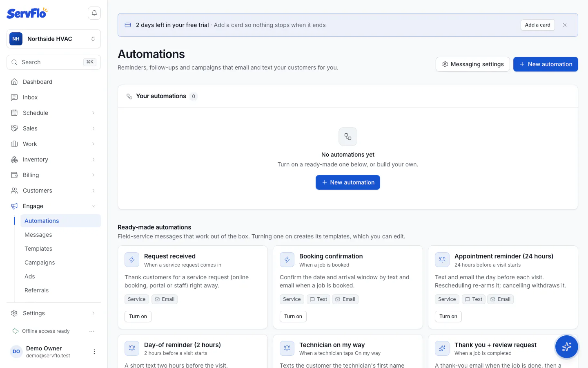Image resolution: width=588 pixels, height=368 pixels.
Task: Click the Technician on my way icon
Action: coord(287,348)
